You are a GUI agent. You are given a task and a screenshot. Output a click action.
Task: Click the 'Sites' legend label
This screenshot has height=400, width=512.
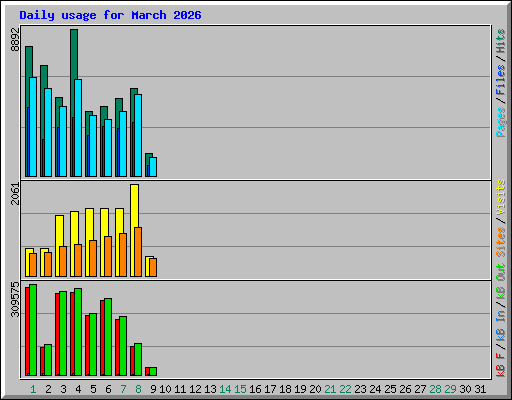coord(501,242)
